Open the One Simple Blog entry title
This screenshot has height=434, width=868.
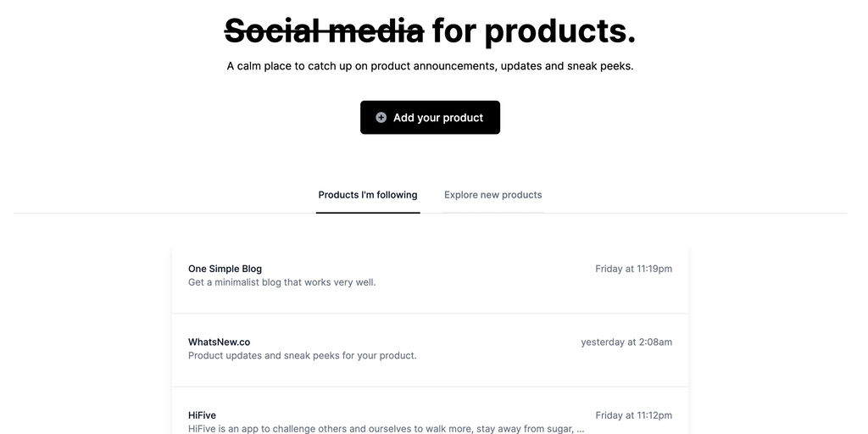pyautogui.click(x=225, y=269)
